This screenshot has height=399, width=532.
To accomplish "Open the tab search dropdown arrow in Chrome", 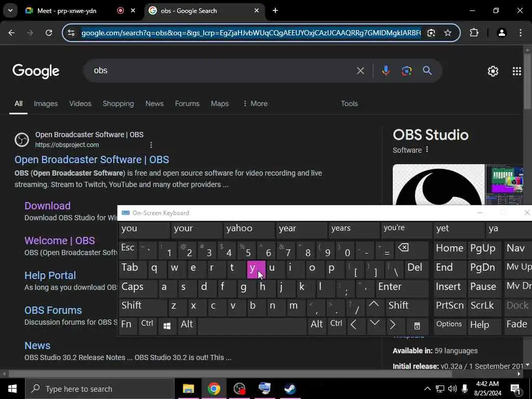I will (10, 10).
